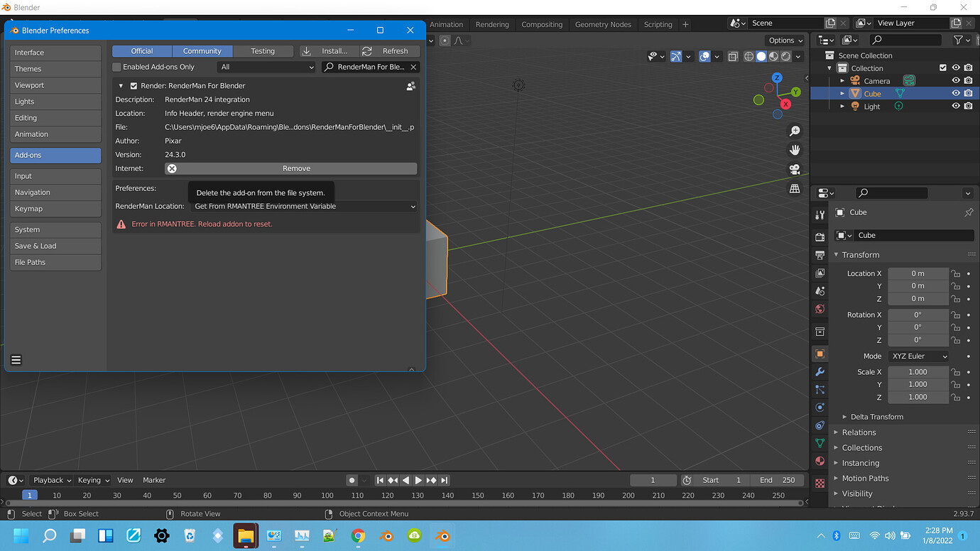Click the viewport zoom magnifier icon
This screenshot has width=980, height=551.
(795, 131)
